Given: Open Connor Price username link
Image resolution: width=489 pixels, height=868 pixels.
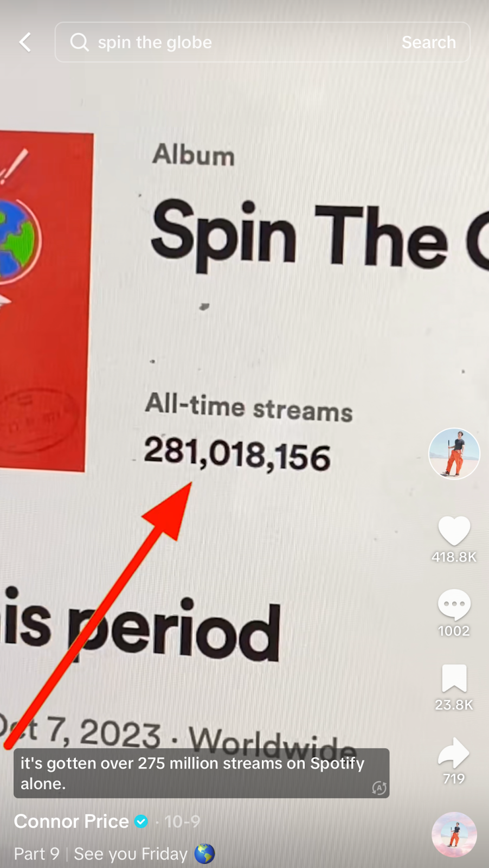Looking at the screenshot, I should [x=71, y=821].
